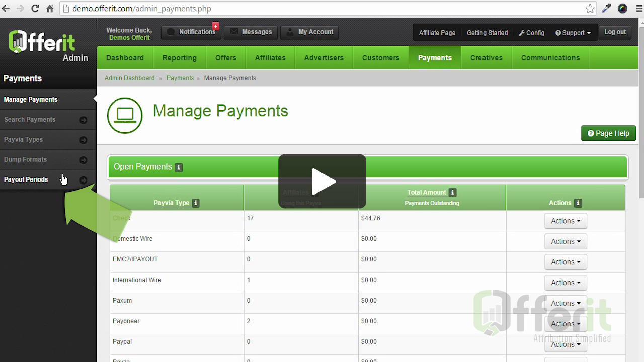The image size is (644, 362).
Task: Open Actions dropdown for International Wire
Action: [x=566, y=283]
